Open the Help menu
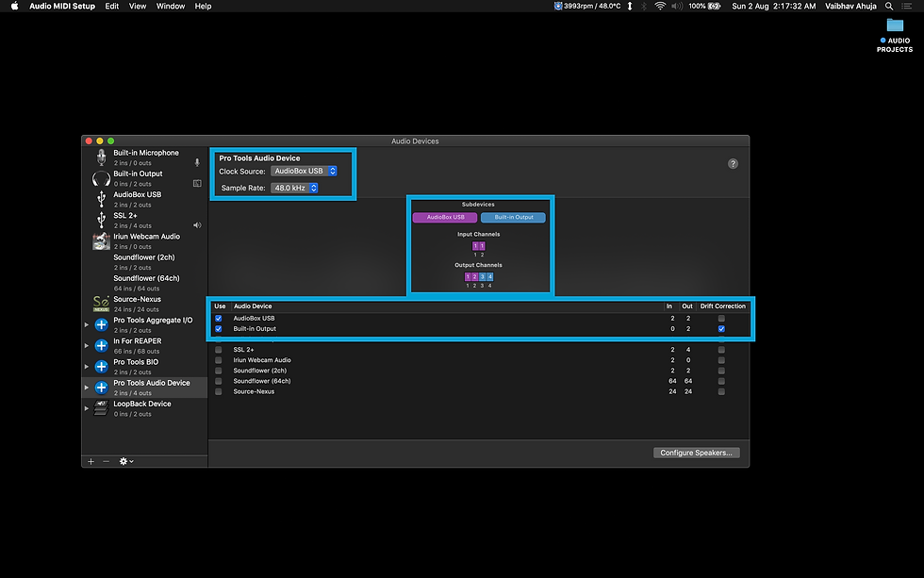Image resolution: width=924 pixels, height=578 pixels. pos(203,6)
